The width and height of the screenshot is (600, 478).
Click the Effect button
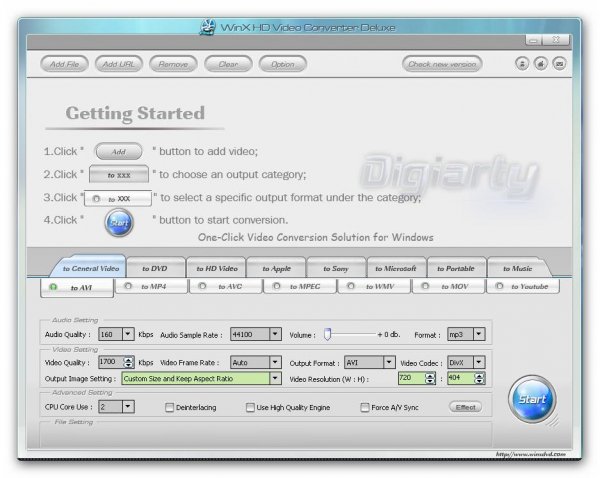(465, 407)
